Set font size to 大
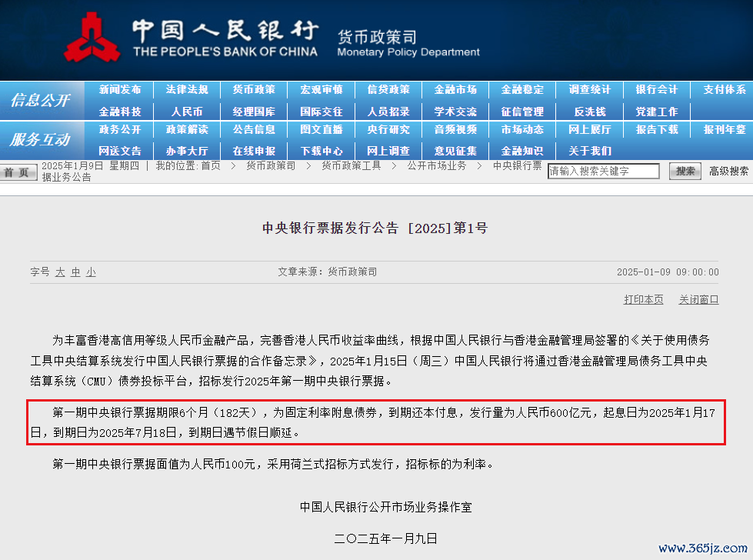This screenshot has height=560, width=753. [x=60, y=272]
